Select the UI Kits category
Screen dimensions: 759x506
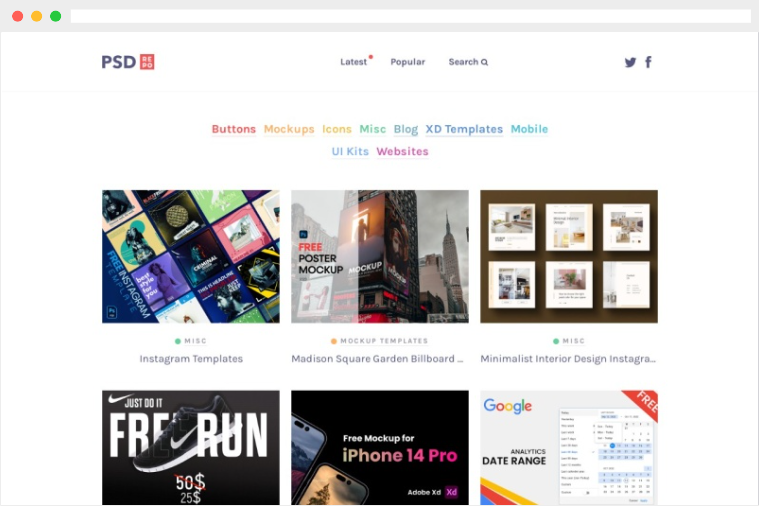350,152
